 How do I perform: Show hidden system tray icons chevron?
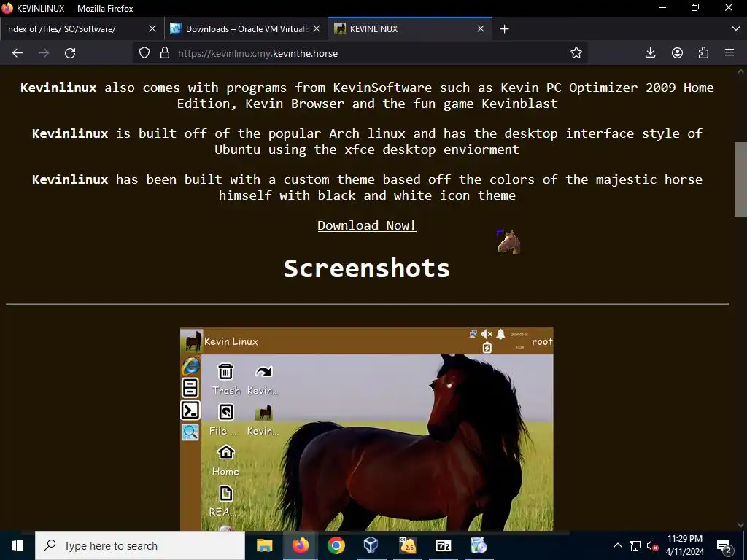click(x=617, y=545)
